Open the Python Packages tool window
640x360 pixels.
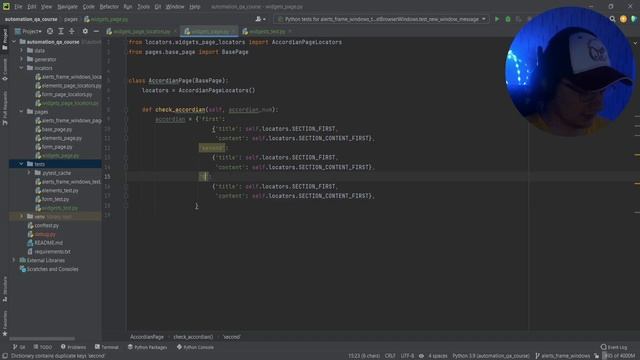tap(147, 347)
